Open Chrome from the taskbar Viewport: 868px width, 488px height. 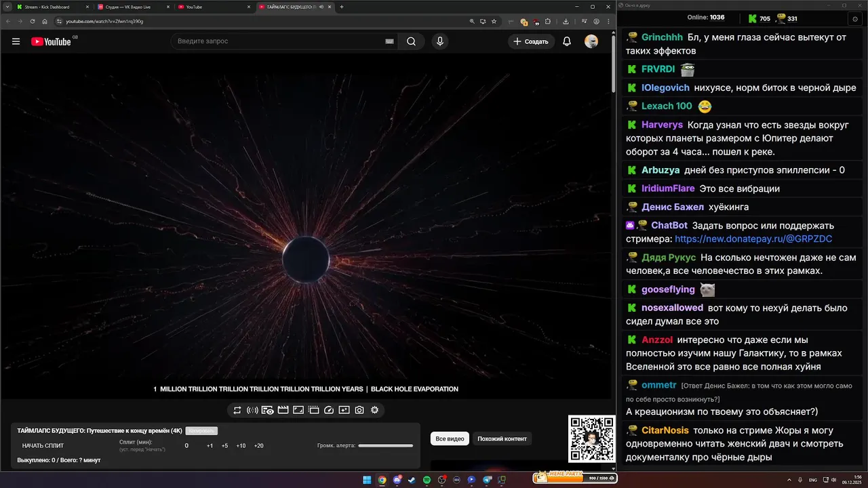tap(382, 480)
